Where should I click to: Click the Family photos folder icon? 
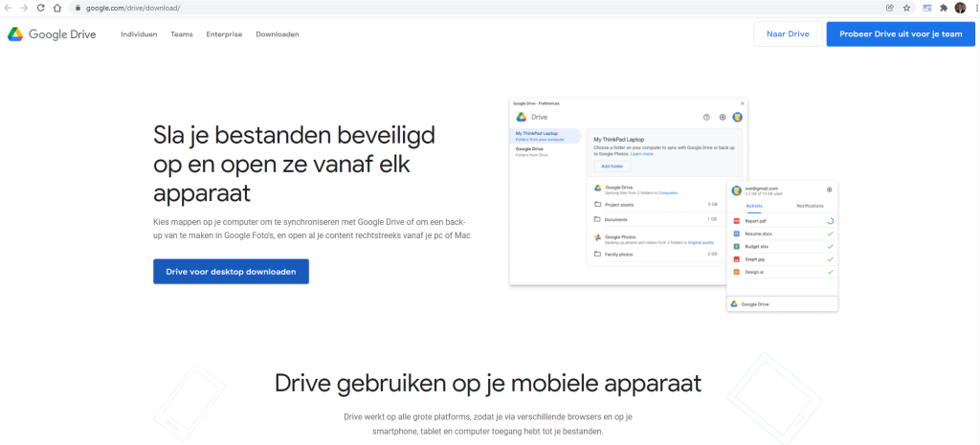click(597, 254)
